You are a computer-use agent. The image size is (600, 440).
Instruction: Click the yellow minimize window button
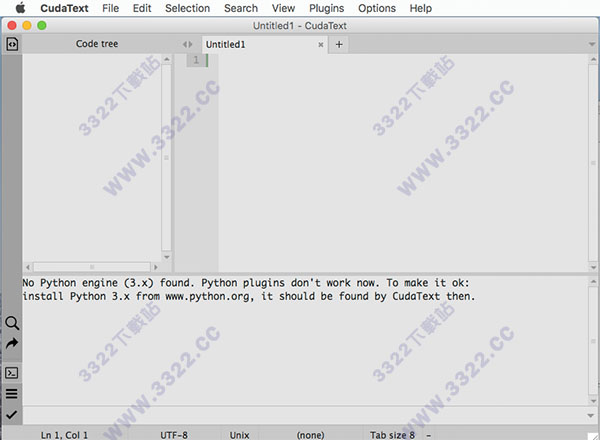(x=27, y=26)
